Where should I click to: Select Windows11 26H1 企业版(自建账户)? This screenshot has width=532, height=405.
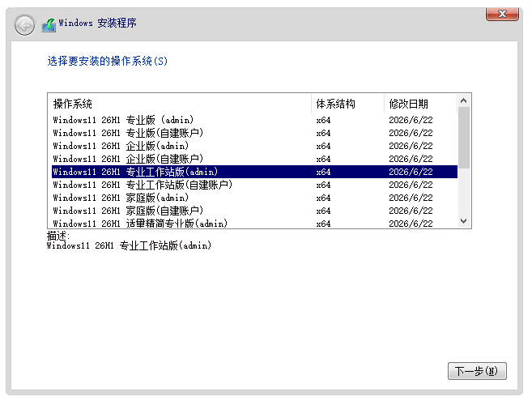coord(254,159)
